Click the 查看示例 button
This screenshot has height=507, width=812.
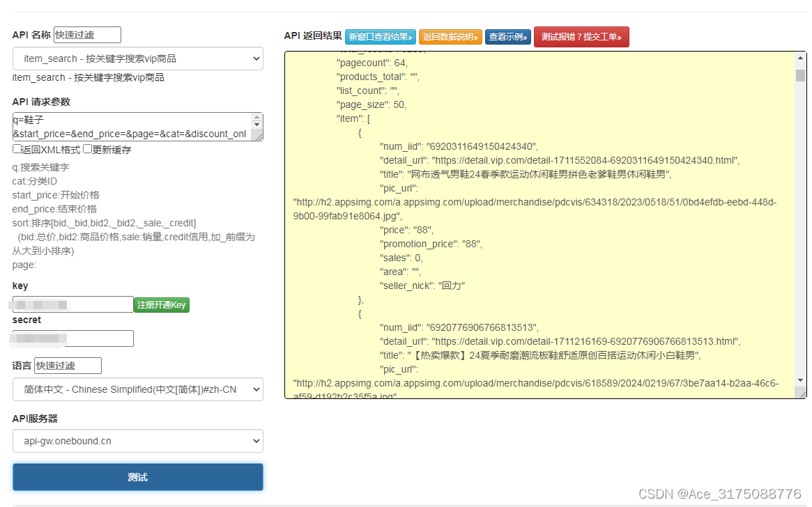[507, 37]
